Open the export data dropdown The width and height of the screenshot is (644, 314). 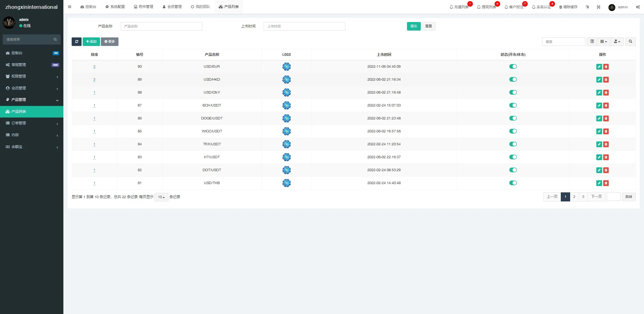617,42
